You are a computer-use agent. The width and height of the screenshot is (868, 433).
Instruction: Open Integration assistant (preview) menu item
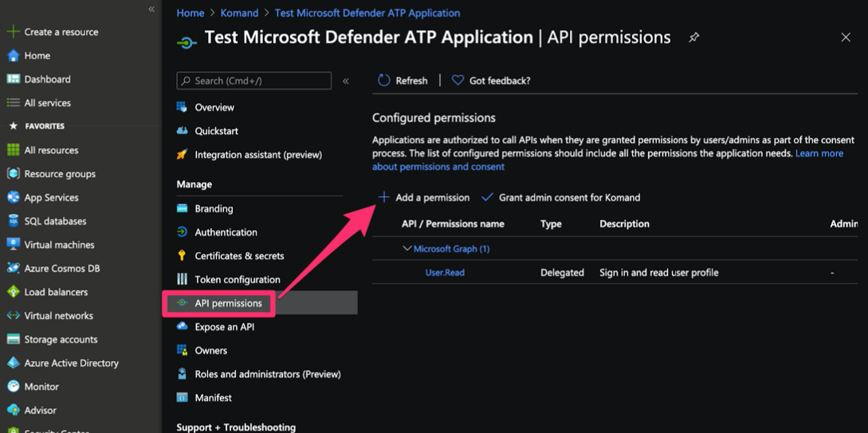coord(259,155)
